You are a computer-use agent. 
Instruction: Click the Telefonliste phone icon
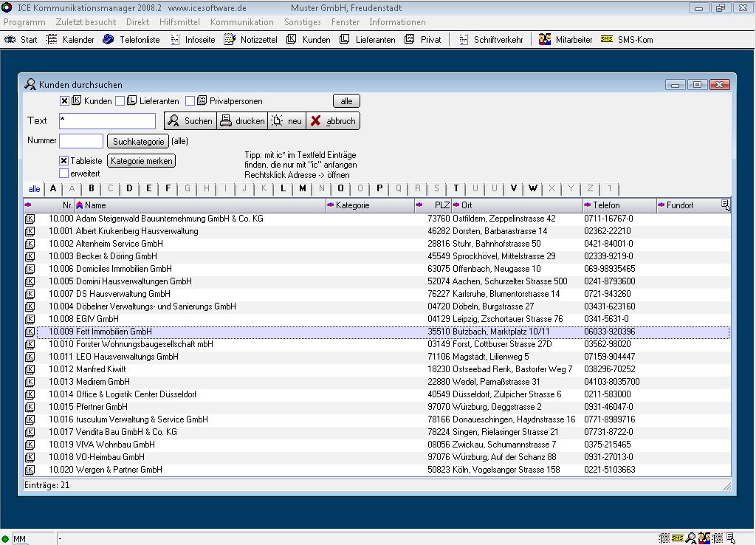[x=109, y=39]
